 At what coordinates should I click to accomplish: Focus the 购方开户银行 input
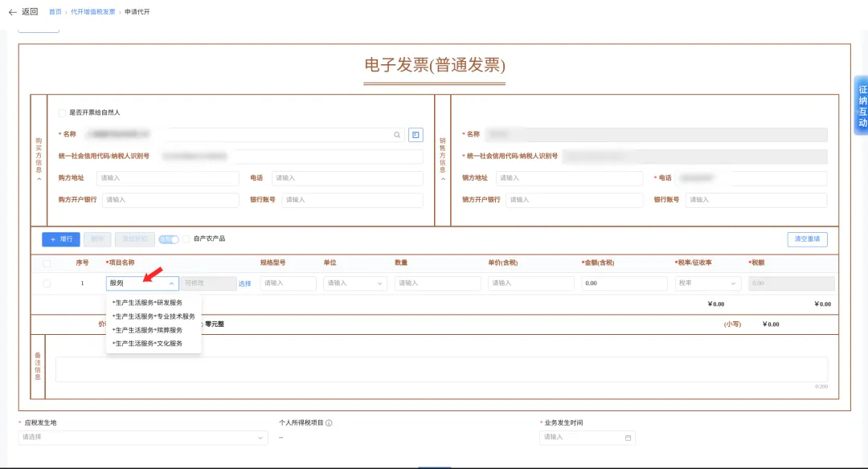click(x=170, y=200)
